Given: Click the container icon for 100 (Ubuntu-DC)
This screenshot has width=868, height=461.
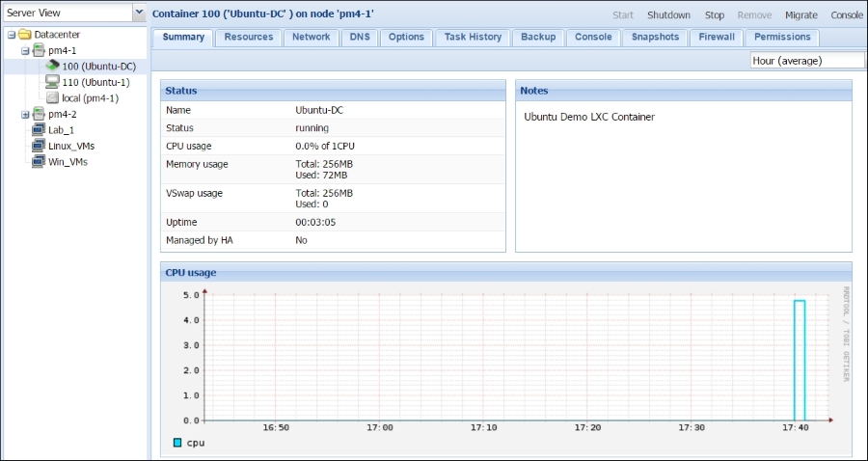Looking at the screenshot, I should (x=53, y=67).
